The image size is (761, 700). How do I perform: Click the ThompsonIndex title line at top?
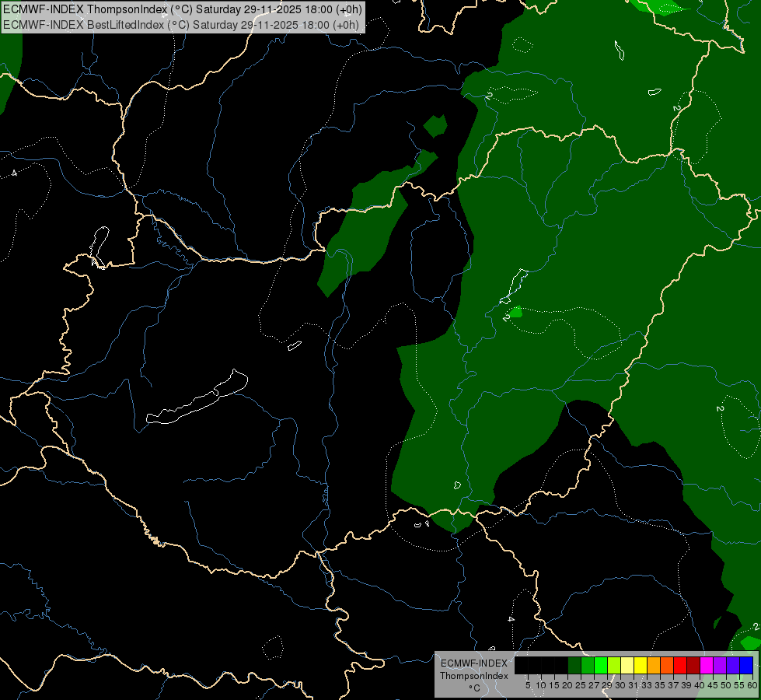[183, 9]
